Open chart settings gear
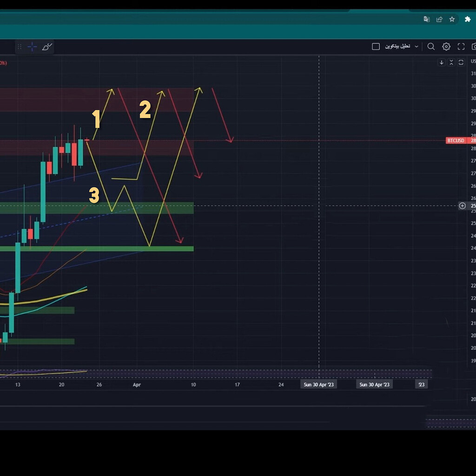The height and width of the screenshot is (476, 476). (446, 46)
